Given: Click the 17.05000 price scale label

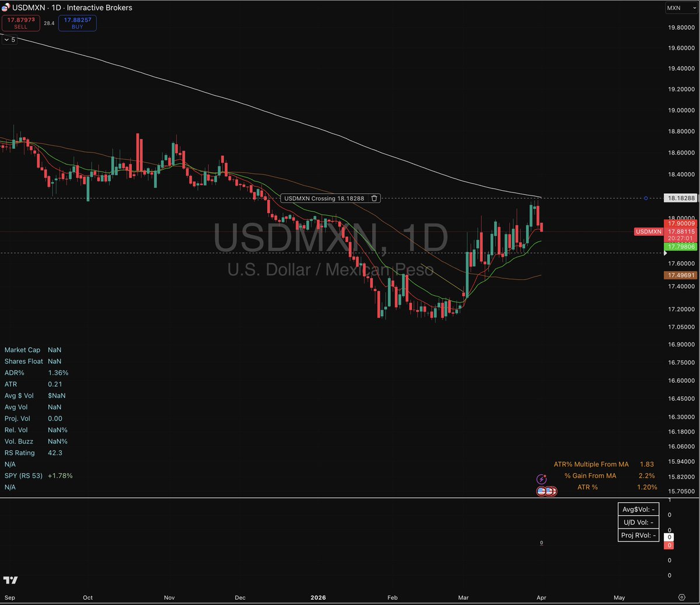Looking at the screenshot, I should (x=681, y=327).
